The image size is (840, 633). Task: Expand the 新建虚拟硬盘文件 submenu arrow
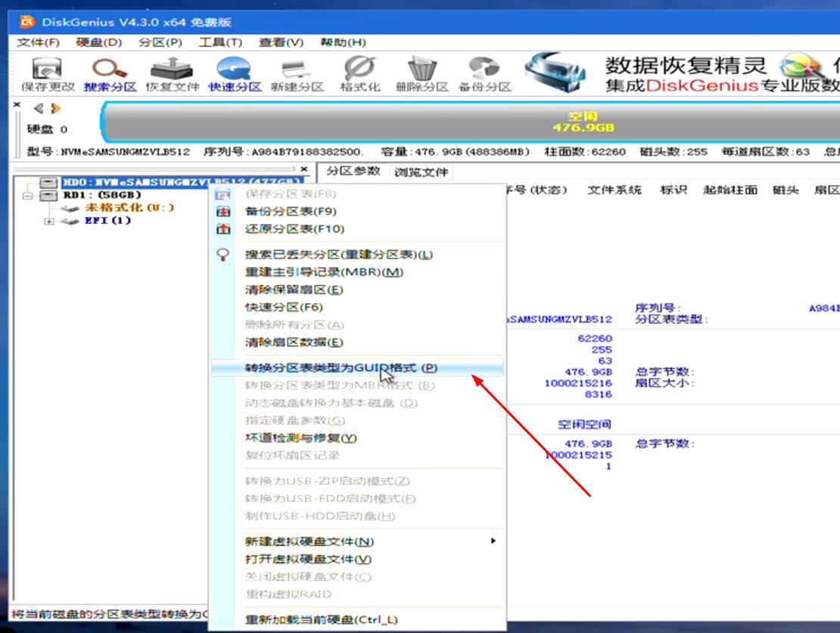[493, 541]
